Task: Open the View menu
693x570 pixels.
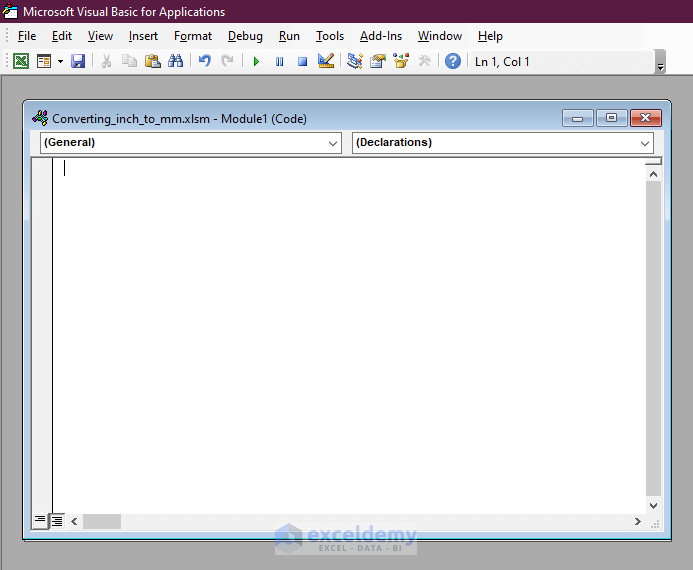Action: (x=100, y=36)
